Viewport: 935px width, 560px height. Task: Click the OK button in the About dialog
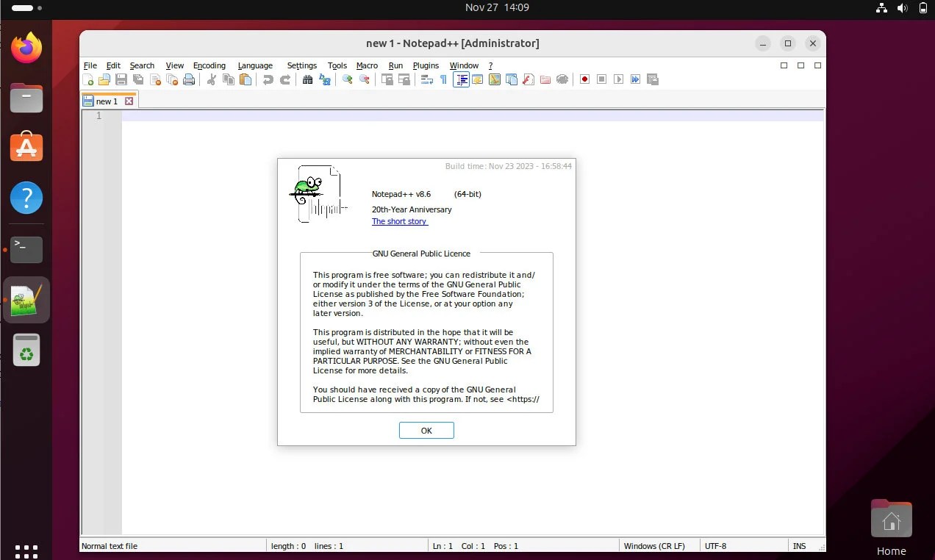pyautogui.click(x=426, y=430)
